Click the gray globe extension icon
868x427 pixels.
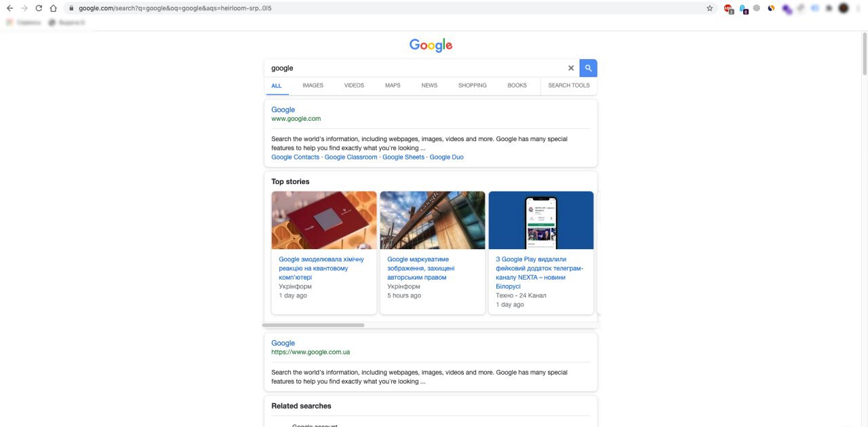point(757,8)
